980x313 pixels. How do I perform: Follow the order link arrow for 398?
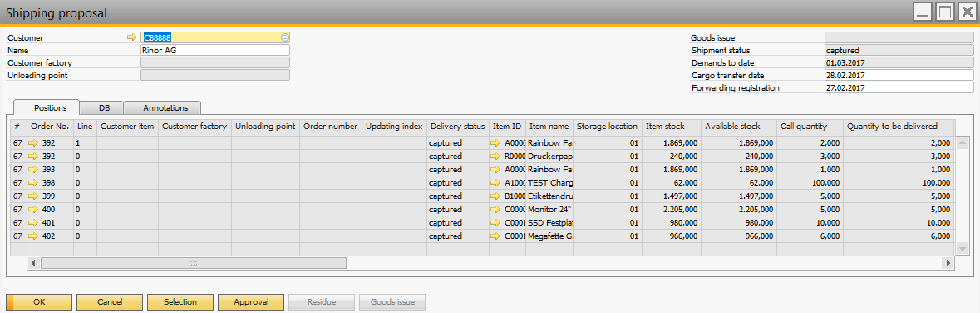(34, 183)
